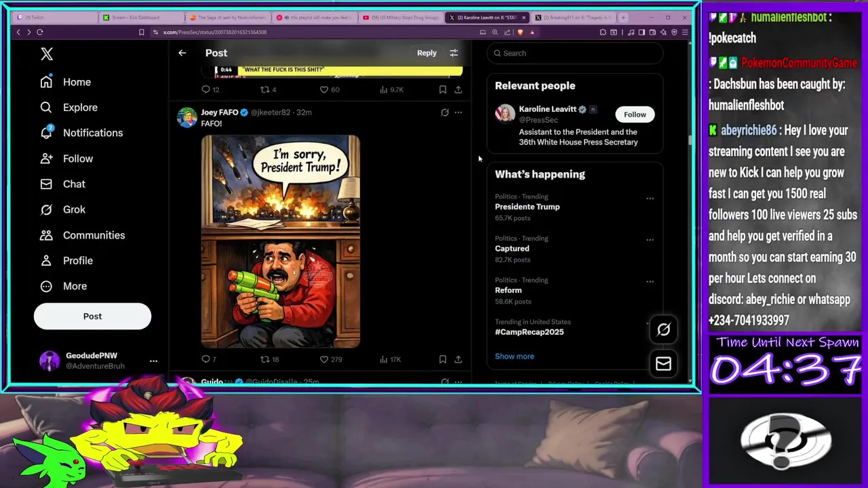
Task: Open Joey FAFO's profile avatar
Action: point(186,117)
